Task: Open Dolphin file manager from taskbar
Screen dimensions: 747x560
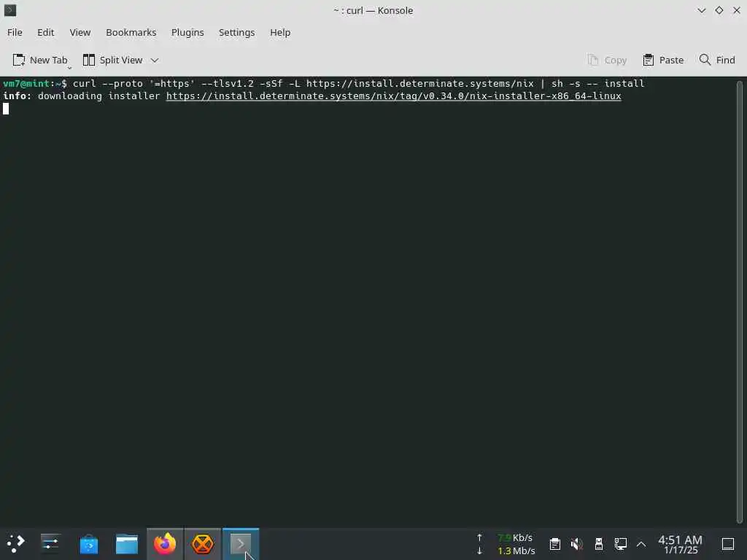Action: pyautogui.click(x=127, y=544)
